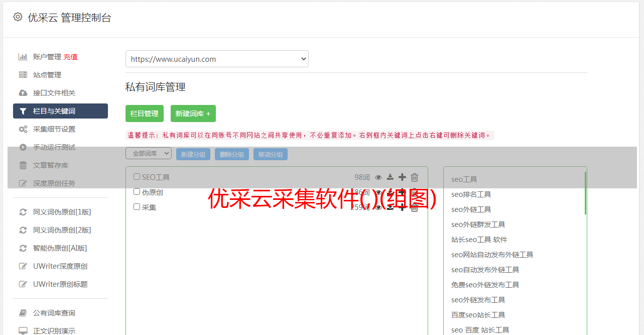Open the https://www.ucaiyun.com site dropdown
Viewport: 644px width, 335px height.
pos(217,59)
